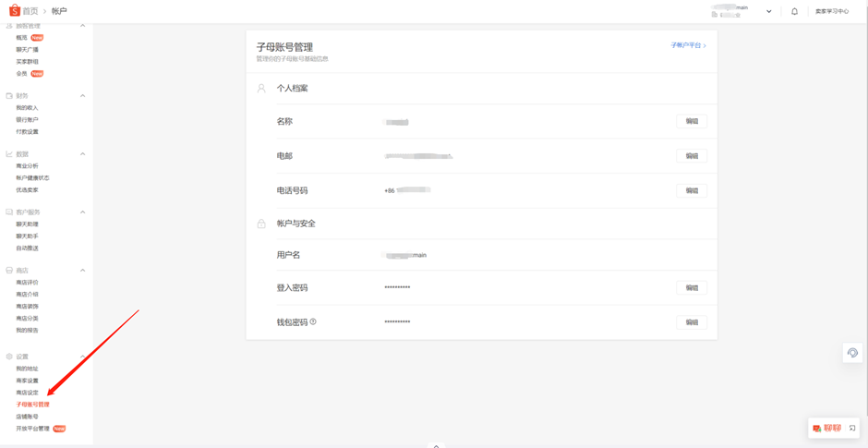Open the account dropdown arrow in header
The height and width of the screenshot is (448, 868).
tap(768, 12)
